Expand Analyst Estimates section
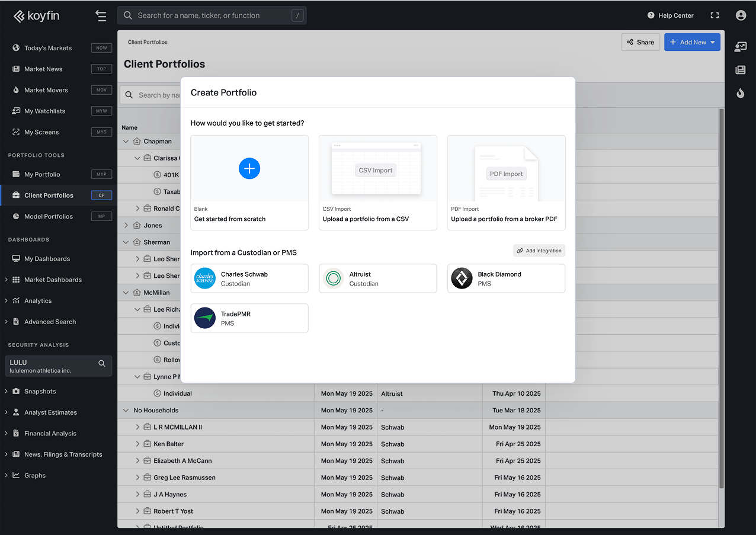The height and width of the screenshot is (535, 756). pos(7,412)
